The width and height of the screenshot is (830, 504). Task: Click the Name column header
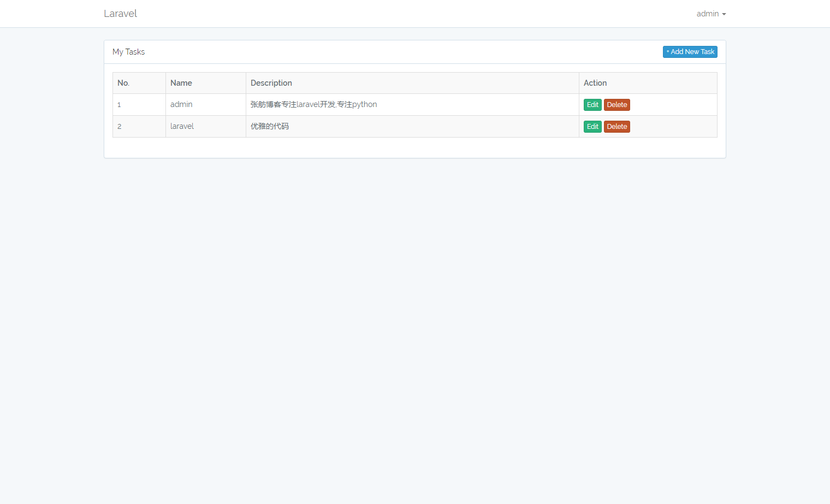[181, 83]
